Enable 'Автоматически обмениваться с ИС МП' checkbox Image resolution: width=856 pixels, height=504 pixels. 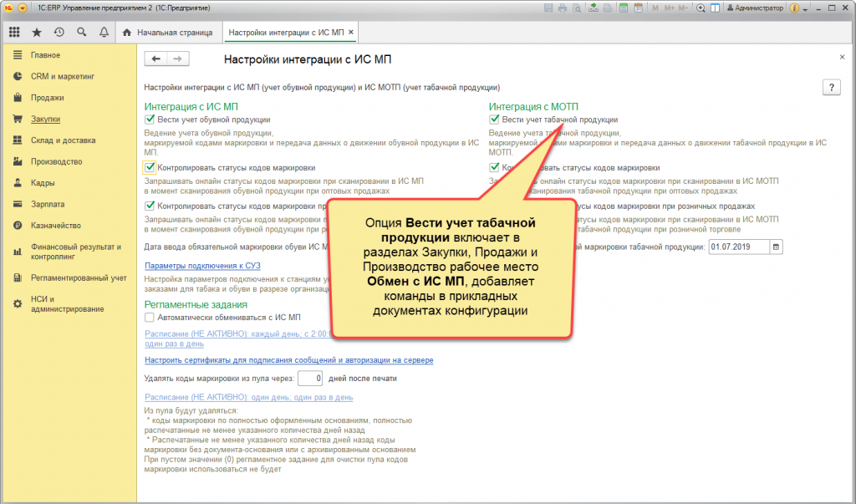coord(150,318)
